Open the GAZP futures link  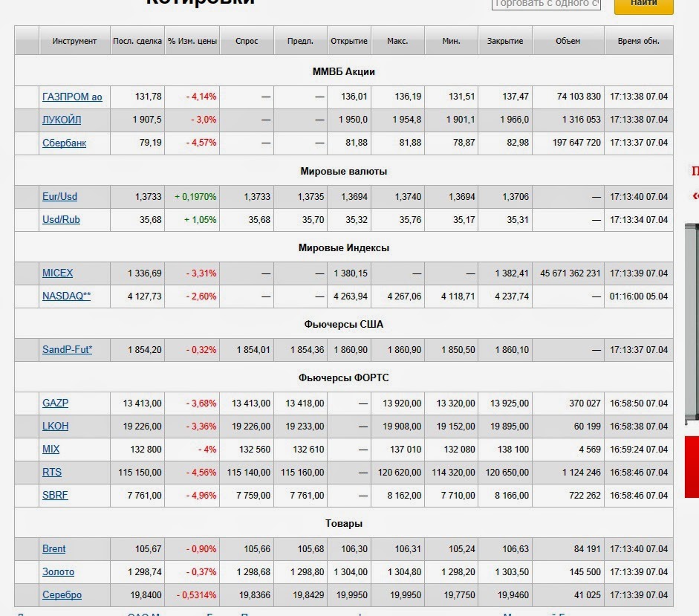click(x=55, y=403)
